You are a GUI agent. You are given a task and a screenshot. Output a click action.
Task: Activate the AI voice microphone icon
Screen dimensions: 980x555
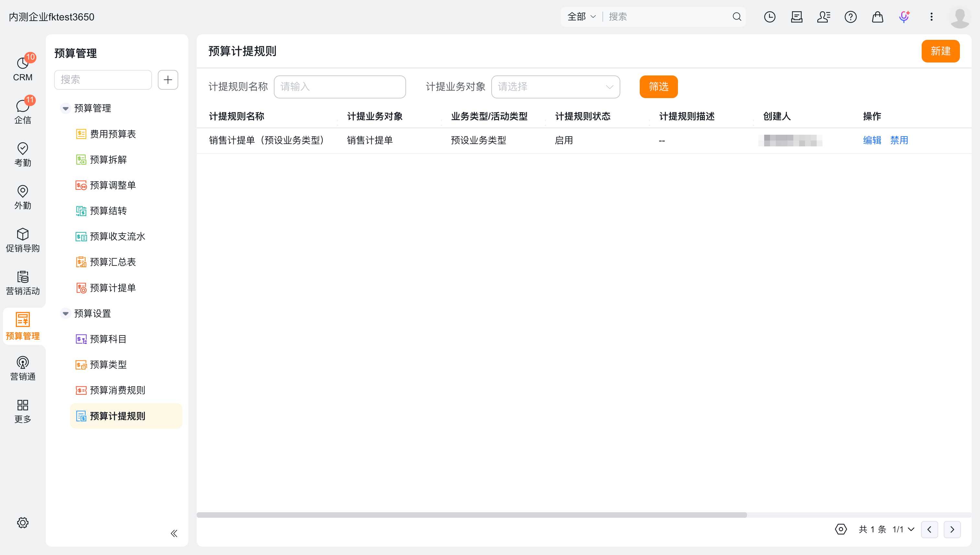[x=904, y=17]
